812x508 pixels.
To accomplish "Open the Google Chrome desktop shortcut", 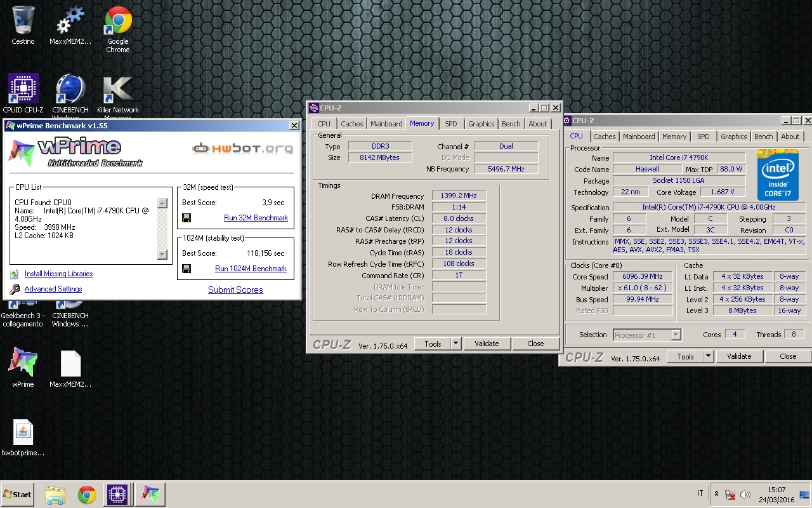I will pos(118,29).
